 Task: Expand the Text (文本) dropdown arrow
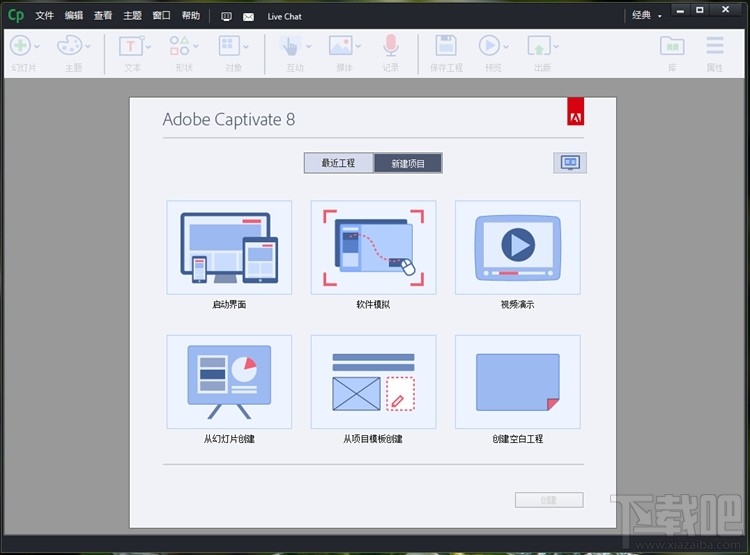tap(148, 46)
